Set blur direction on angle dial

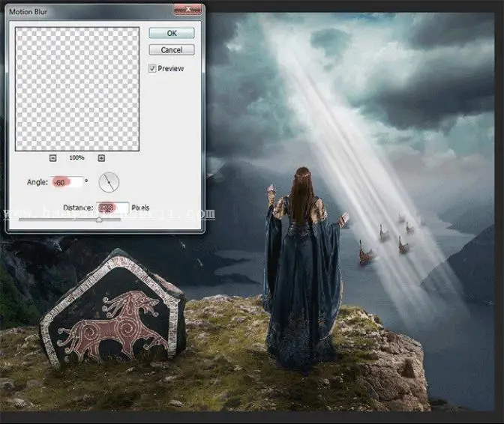tap(109, 182)
